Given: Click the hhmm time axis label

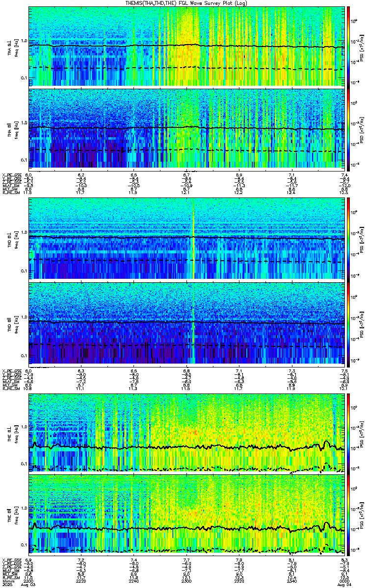Looking at the screenshot, I should coord(7,580).
